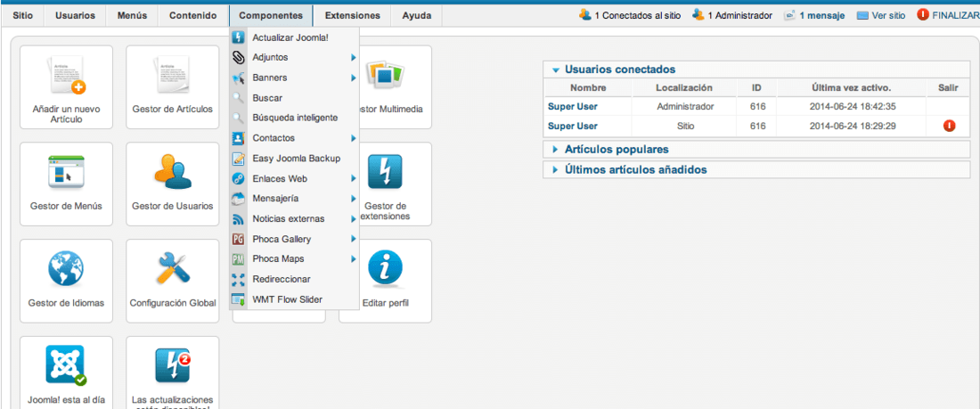Click the Easy Joomla Backup icon

(x=238, y=159)
